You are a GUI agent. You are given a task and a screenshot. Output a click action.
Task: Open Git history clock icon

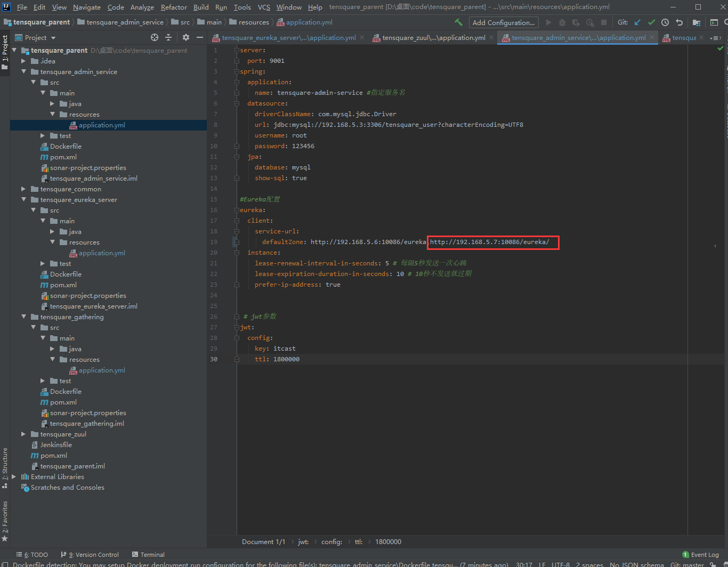665,22
